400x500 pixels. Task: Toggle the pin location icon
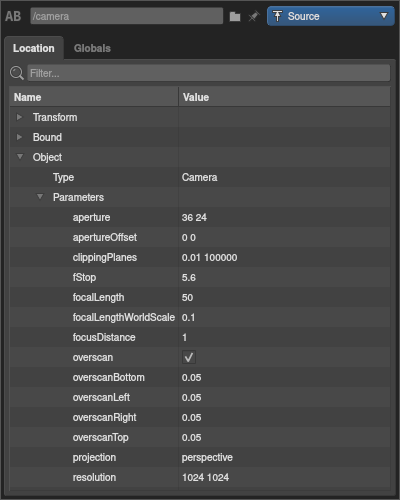coord(254,16)
